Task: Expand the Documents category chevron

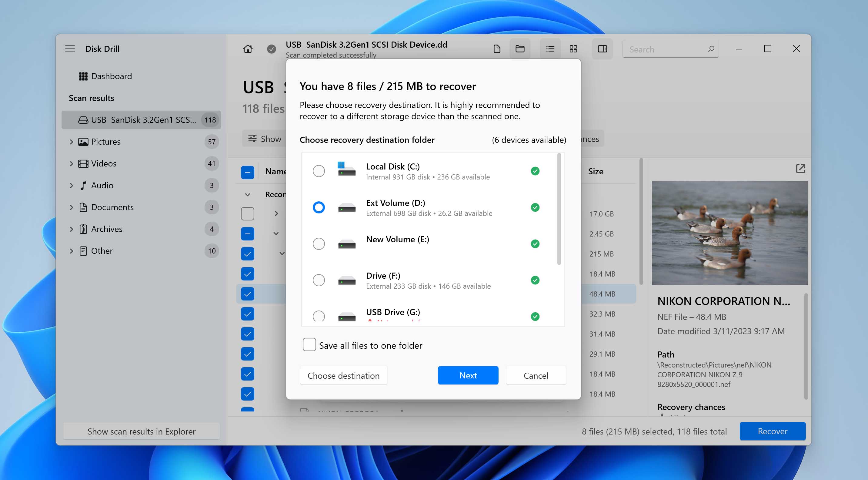Action: click(x=72, y=208)
